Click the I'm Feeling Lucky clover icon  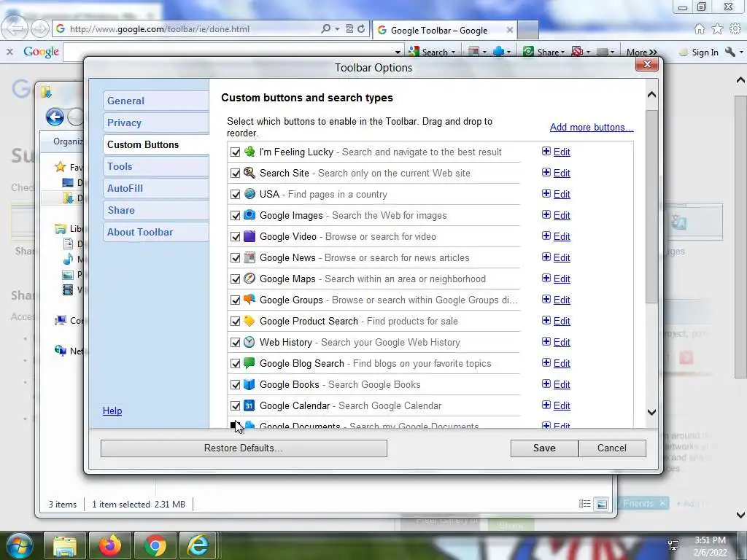click(249, 152)
